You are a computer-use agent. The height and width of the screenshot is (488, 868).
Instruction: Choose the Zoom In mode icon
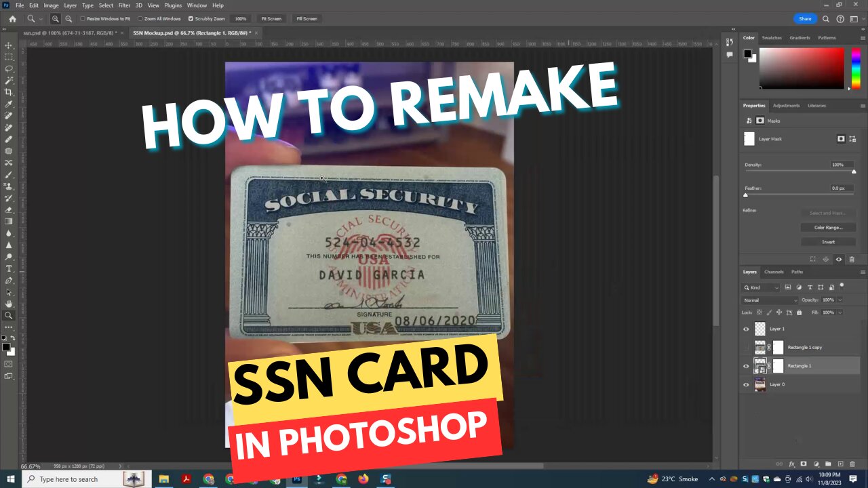[56, 19]
